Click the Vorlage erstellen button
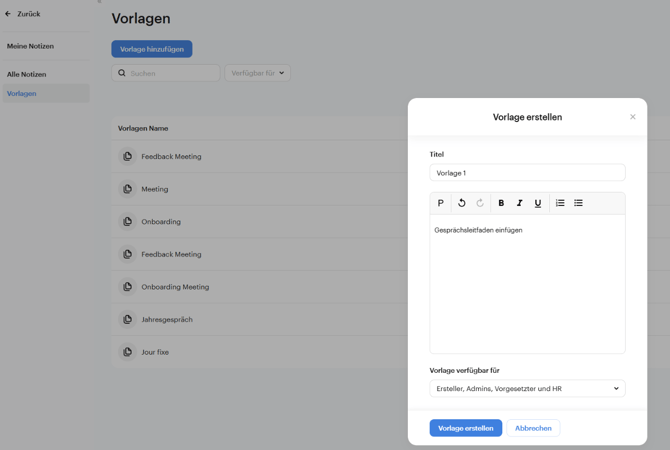Screen dimensions: 670x450 465,428
